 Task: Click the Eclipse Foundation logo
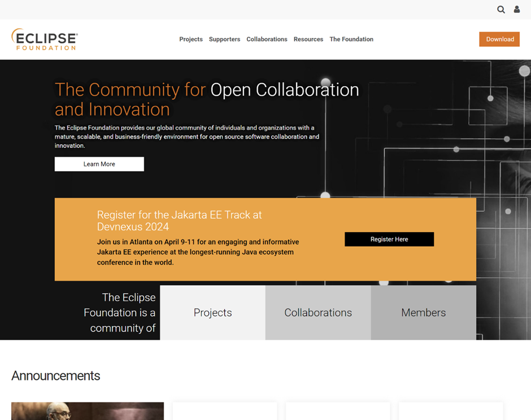(x=45, y=40)
